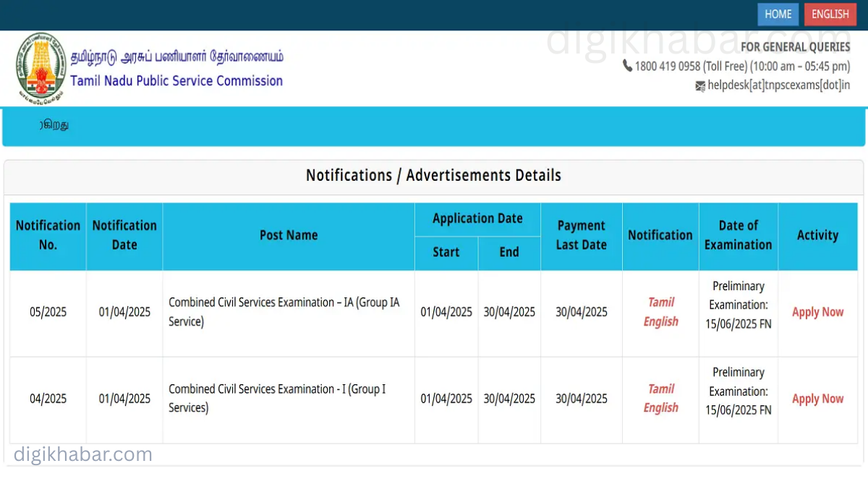Open English notification for 04/2025
868x492 pixels.
point(660,408)
